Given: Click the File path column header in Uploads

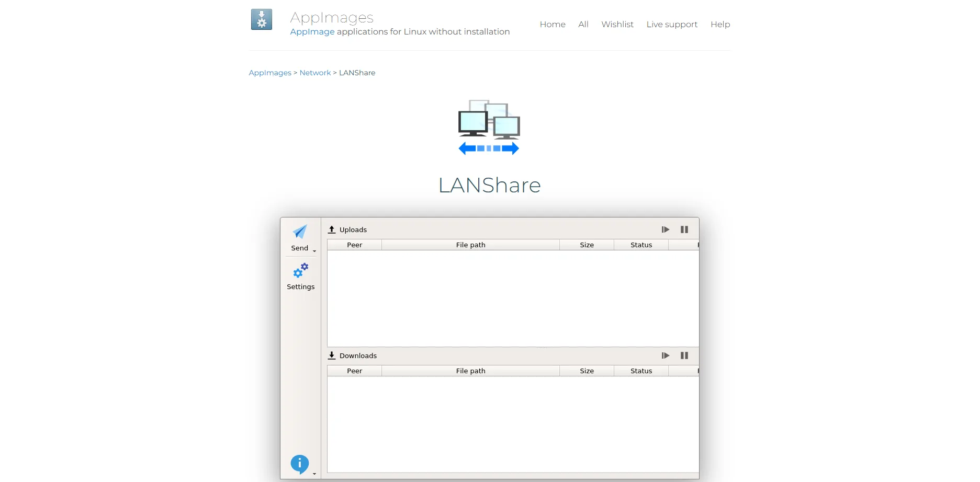Looking at the screenshot, I should point(470,245).
